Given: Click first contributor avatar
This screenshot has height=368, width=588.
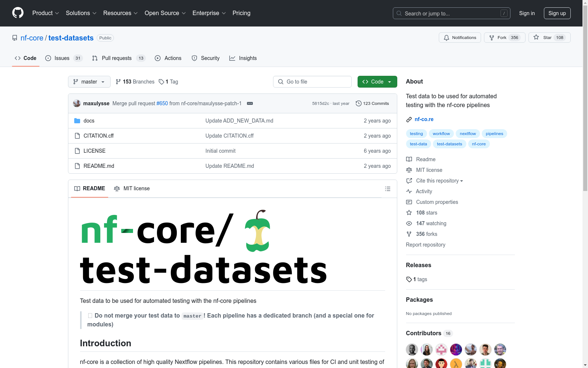Looking at the screenshot, I should [412, 350].
